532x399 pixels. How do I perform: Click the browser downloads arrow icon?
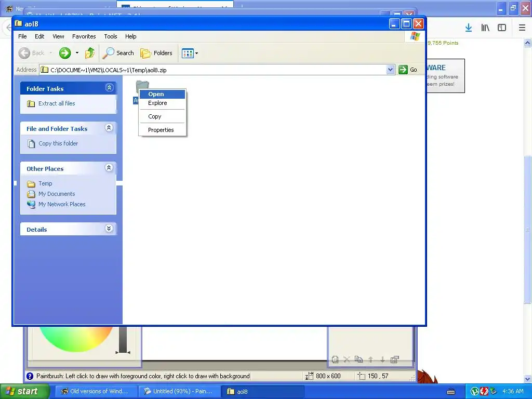[469, 28]
